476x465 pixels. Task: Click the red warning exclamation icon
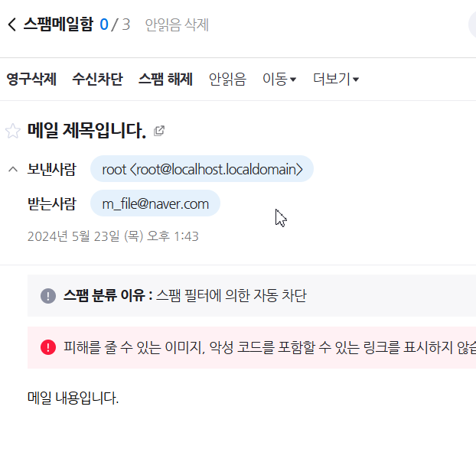click(48, 347)
